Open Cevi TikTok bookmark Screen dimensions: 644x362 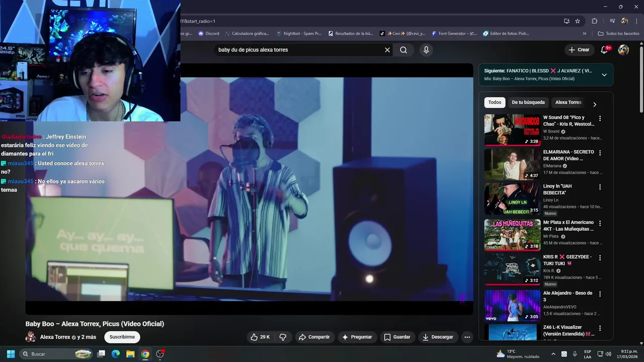[x=403, y=34]
